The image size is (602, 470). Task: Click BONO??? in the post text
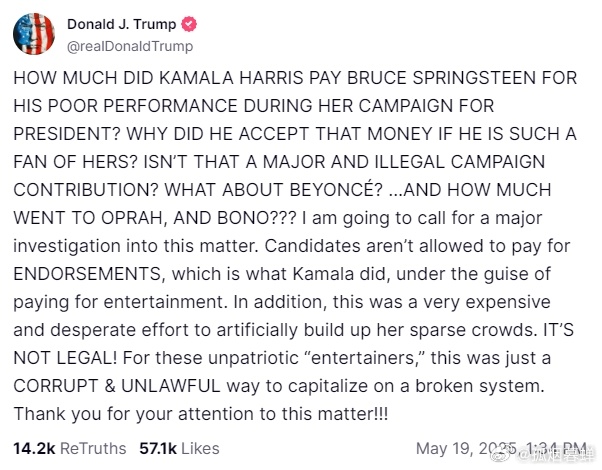(257, 218)
